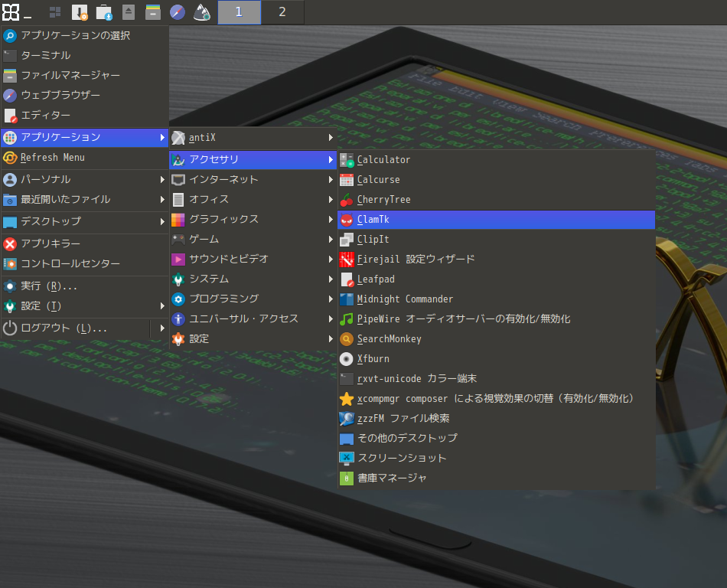Screen dimensions: 727x588
Task: Launch ターミナル from the menu
Action: pyautogui.click(x=84, y=55)
